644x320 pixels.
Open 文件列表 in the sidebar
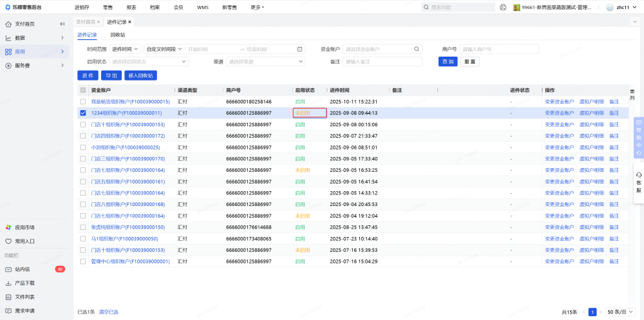25,297
